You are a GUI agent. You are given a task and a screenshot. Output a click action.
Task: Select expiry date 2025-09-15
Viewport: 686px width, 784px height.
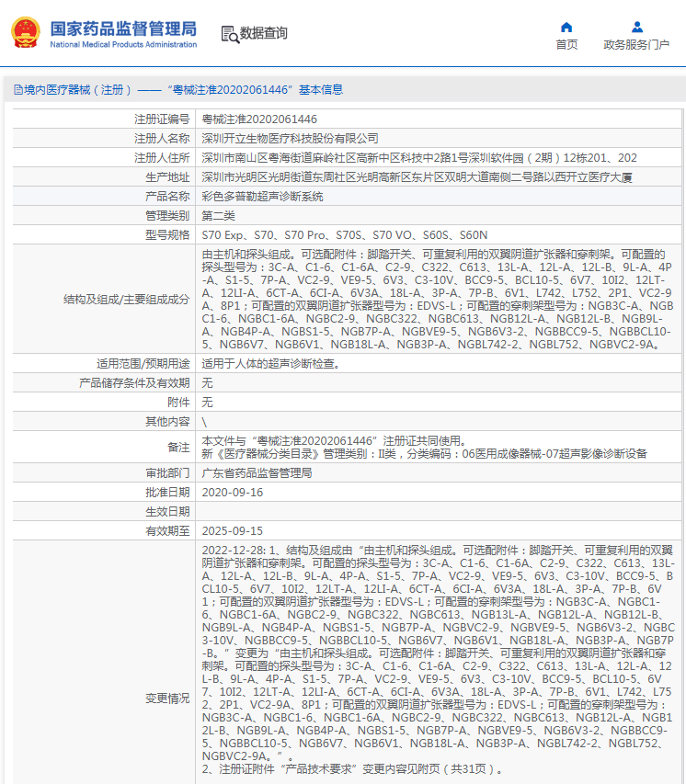(232, 531)
